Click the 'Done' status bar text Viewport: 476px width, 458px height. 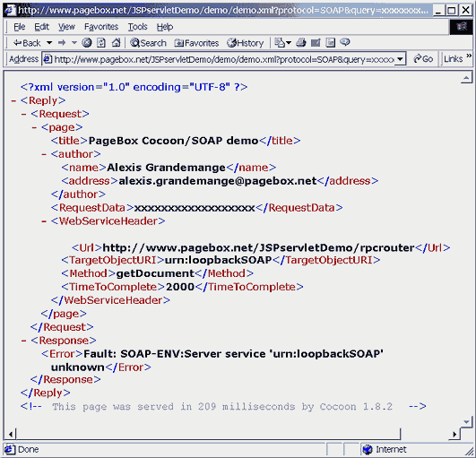click(28, 450)
